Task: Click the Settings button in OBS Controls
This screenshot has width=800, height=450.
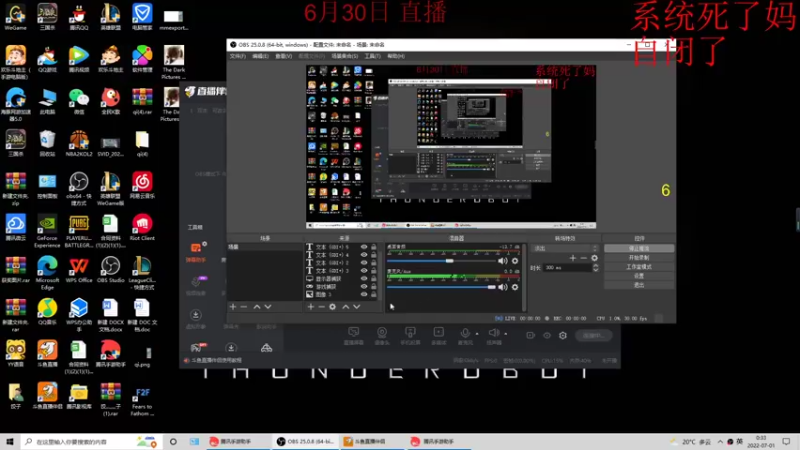Action: click(639, 276)
